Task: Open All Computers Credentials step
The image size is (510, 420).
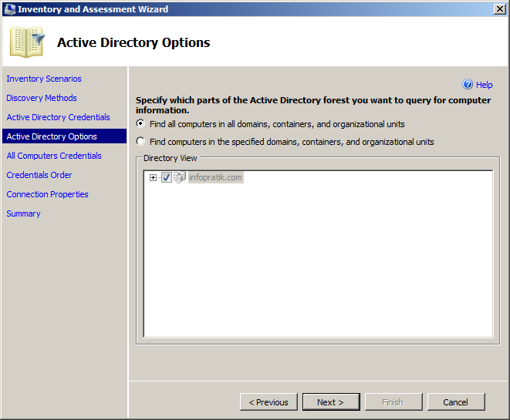Action: (x=54, y=156)
